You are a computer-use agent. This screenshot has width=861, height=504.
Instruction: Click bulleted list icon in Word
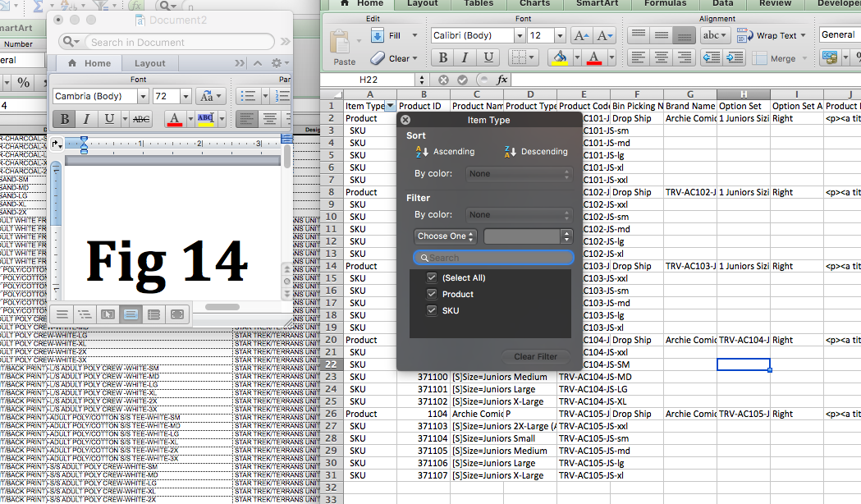point(248,97)
